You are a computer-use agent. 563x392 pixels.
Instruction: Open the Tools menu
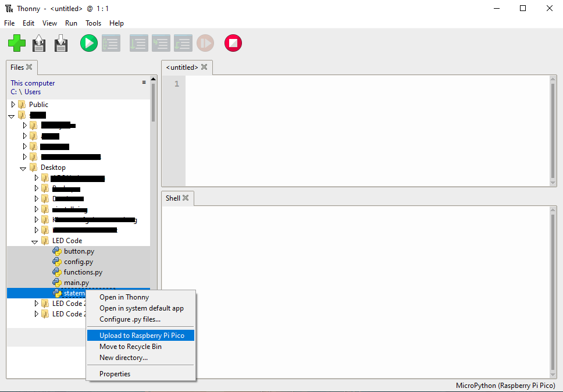(93, 23)
